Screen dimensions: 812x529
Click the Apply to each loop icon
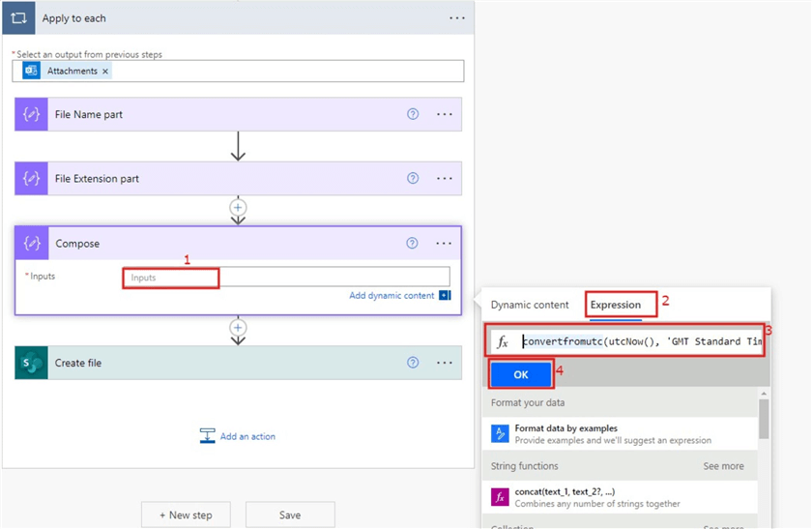click(18, 17)
